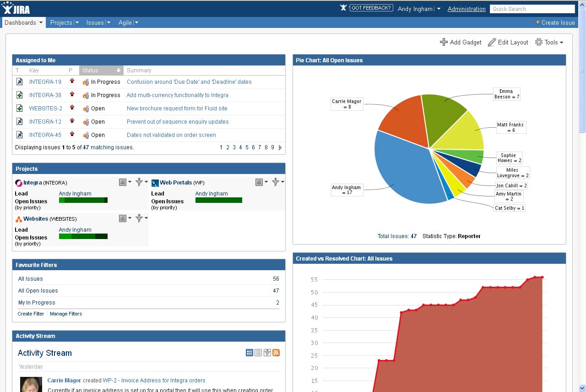Screen dimensions: 586x392
Task: Expand the Tools dropdown
Action: click(x=549, y=42)
